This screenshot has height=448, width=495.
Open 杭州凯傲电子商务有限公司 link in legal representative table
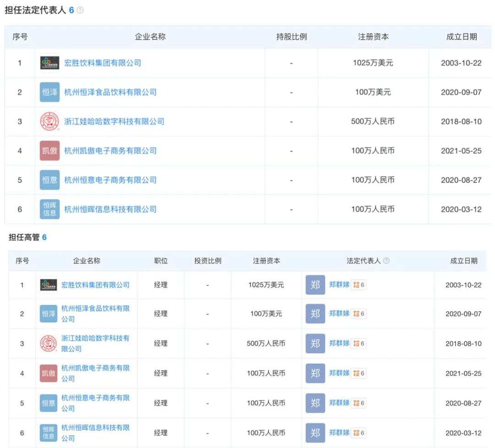point(110,151)
